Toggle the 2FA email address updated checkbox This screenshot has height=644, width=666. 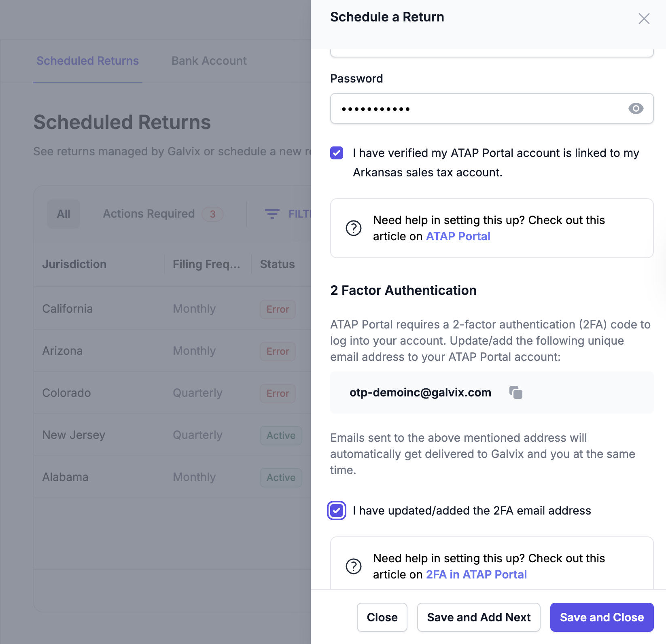(x=337, y=511)
